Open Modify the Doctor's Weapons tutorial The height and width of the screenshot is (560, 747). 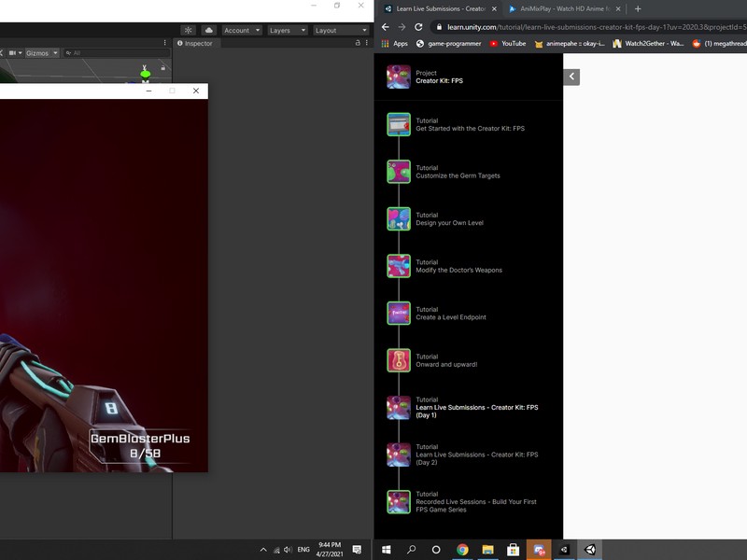[458, 270]
